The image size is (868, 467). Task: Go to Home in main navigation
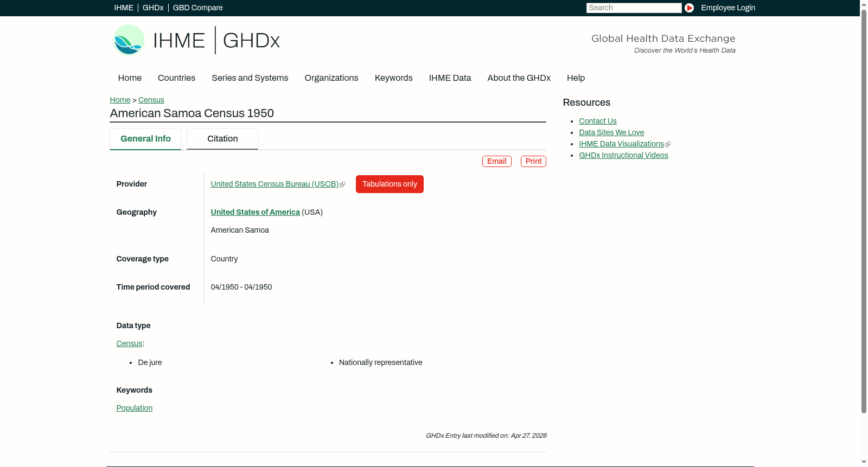pos(130,78)
